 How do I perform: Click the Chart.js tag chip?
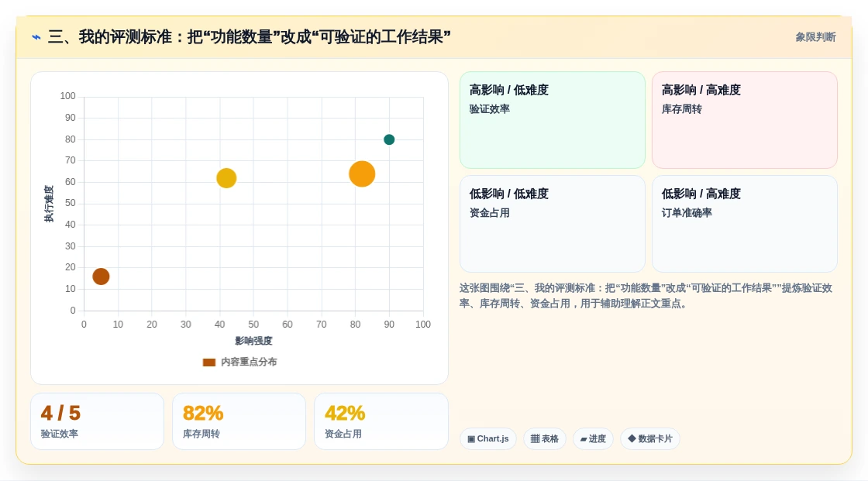pyautogui.click(x=488, y=439)
